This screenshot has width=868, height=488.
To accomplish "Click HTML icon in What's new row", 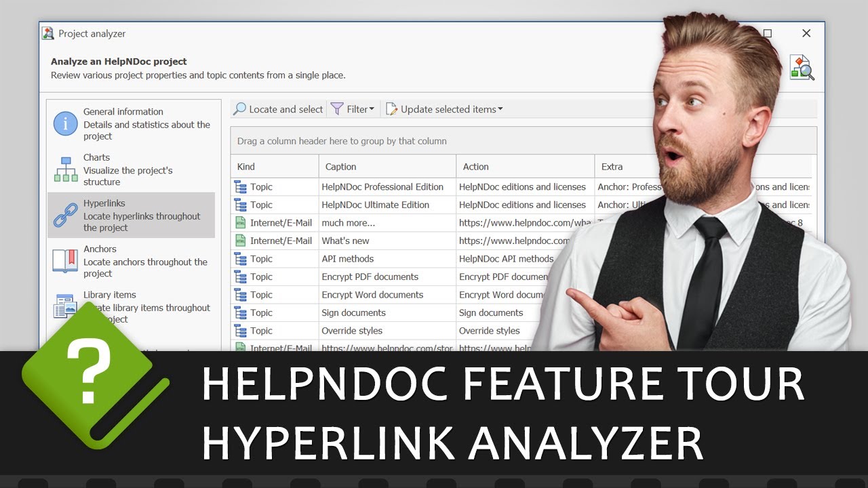I will [240, 241].
